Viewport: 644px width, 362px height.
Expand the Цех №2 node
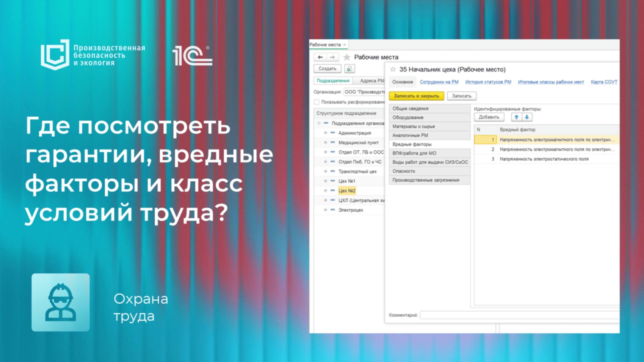point(325,191)
